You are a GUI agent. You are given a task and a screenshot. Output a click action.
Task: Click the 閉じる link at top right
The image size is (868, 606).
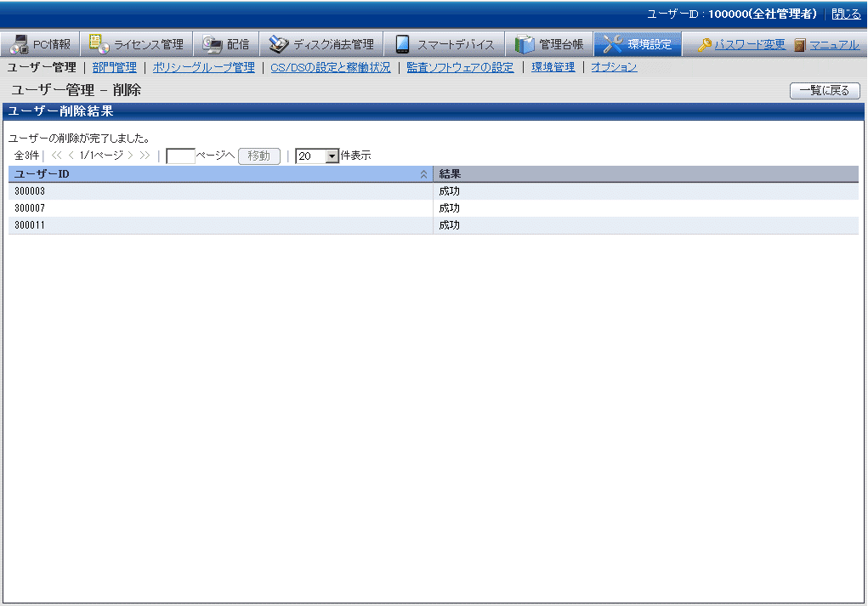[x=846, y=14]
